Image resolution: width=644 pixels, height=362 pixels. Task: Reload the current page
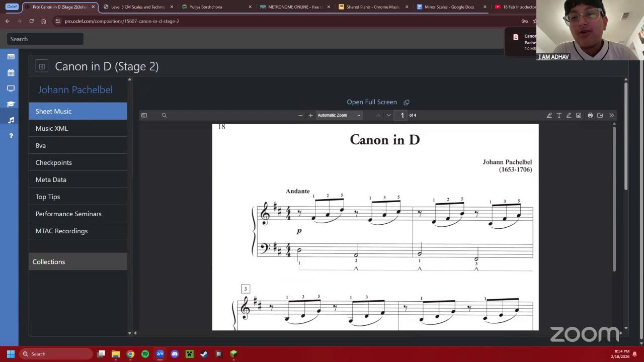(31, 21)
